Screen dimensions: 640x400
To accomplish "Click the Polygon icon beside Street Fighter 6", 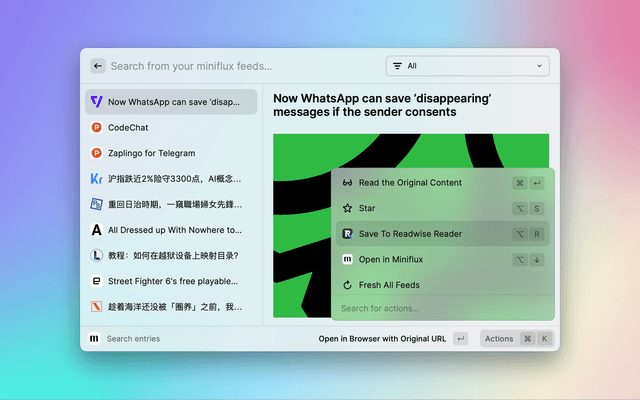I will click(x=96, y=281).
